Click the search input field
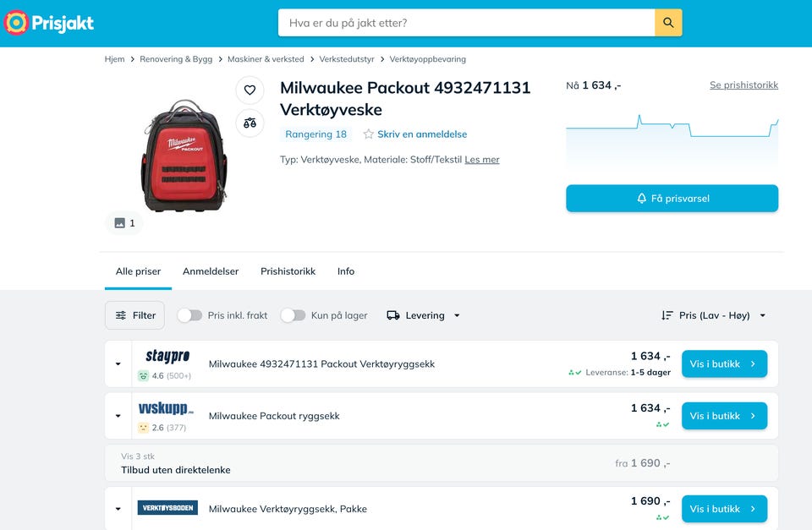The image size is (812, 530). (x=467, y=23)
